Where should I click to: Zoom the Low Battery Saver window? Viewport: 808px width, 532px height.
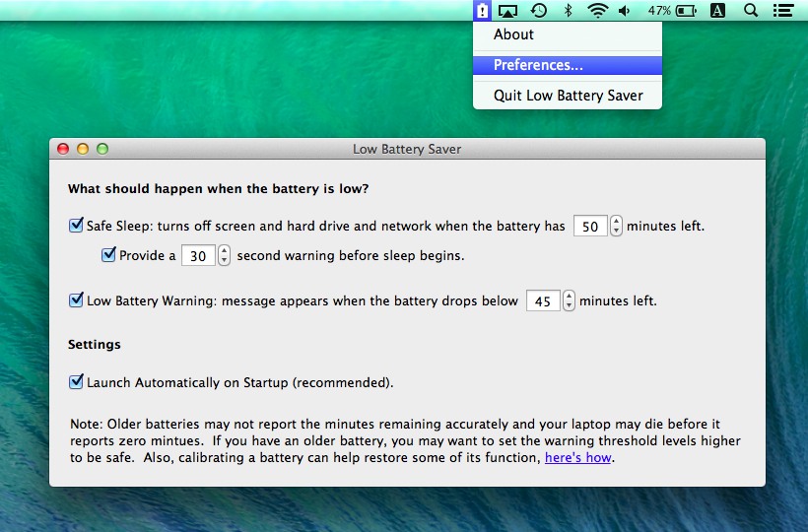tap(102, 149)
